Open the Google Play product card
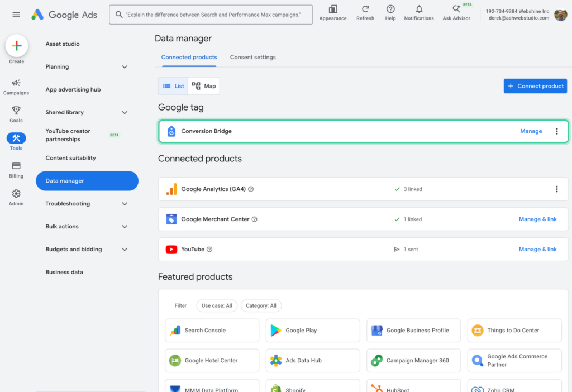Screen dimensions: 572x392 [x=313, y=331]
